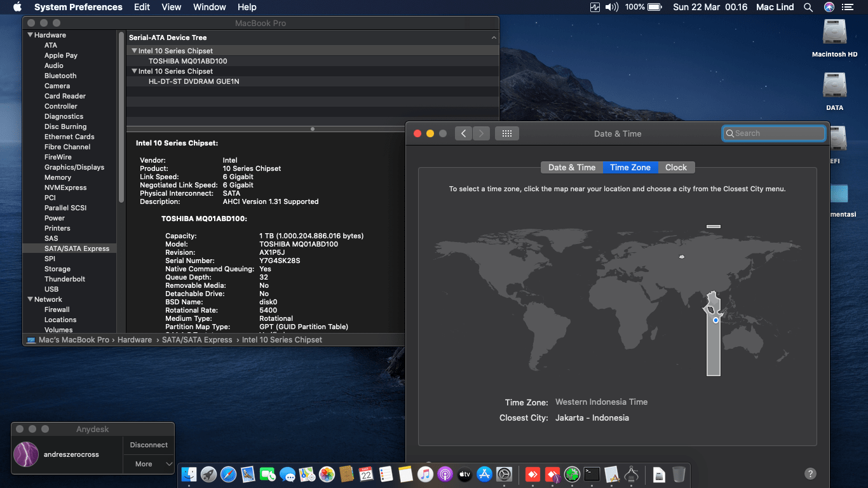Open Maps from the Dock

point(307,474)
